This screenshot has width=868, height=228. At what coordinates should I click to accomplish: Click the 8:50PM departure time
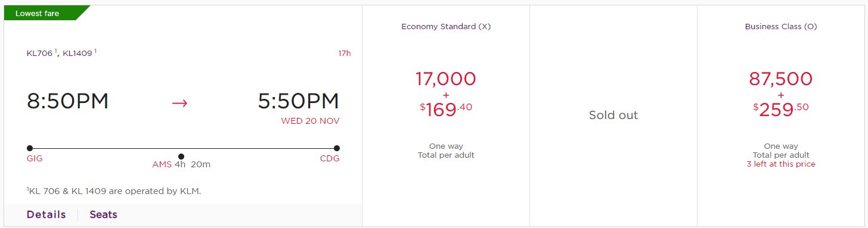(x=67, y=101)
